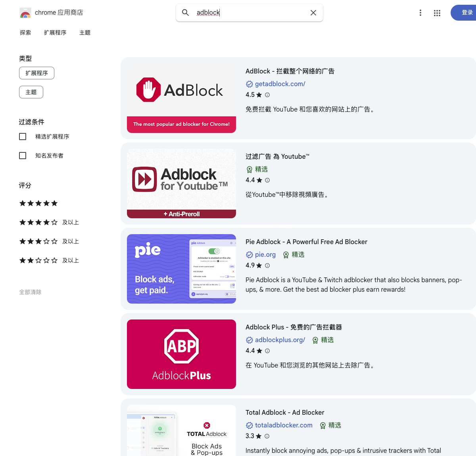
Task: Click the verified badge beside getadblock.com
Action: coord(249,84)
